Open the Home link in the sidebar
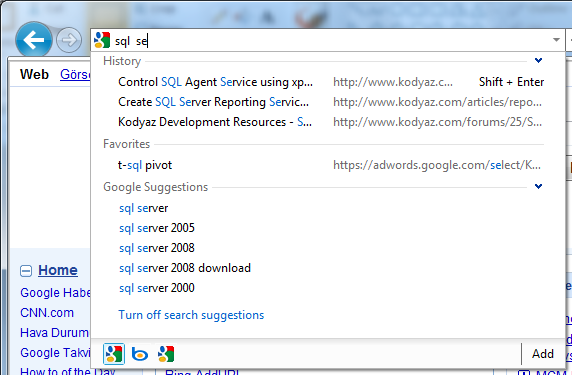This screenshot has width=572, height=375. [x=58, y=270]
